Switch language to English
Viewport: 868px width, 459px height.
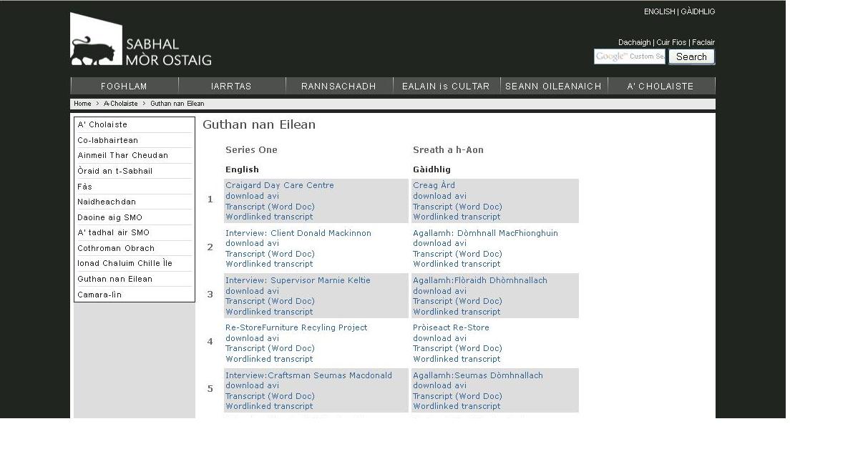pos(658,11)
